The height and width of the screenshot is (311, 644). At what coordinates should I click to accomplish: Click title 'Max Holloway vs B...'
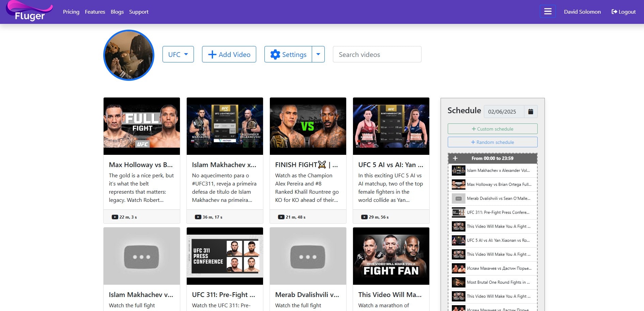pos(141,165)
